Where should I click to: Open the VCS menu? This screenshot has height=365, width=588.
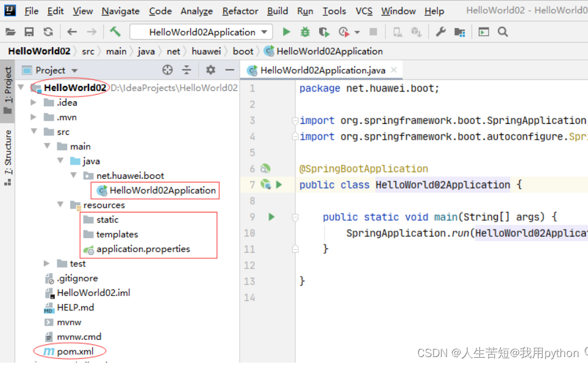tap(364, 11)
